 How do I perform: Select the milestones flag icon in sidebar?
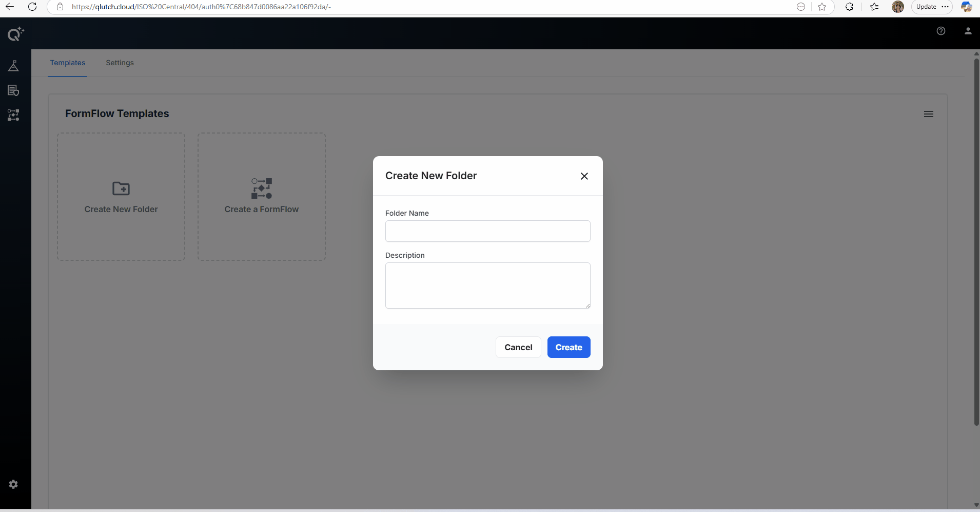(13, 65)
